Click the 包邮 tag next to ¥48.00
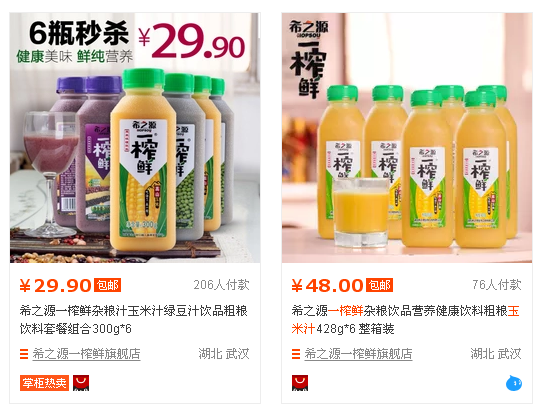550x410 pixels. [x=380, y=285]
